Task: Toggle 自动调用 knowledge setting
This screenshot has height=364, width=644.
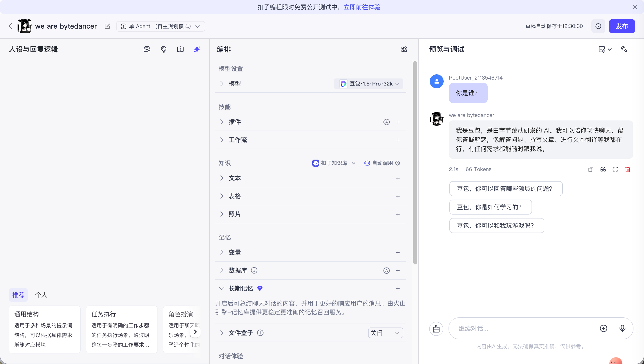Action: pos(382,163)
